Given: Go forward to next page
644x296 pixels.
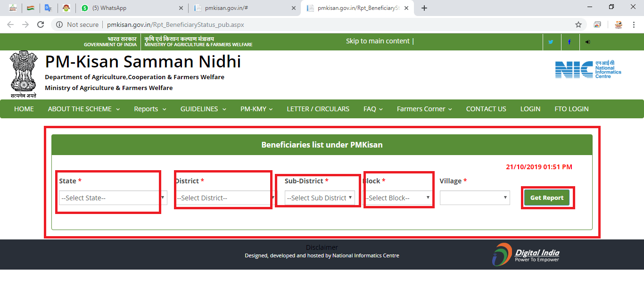Looking at the screenshot, I should coord(25,25).
